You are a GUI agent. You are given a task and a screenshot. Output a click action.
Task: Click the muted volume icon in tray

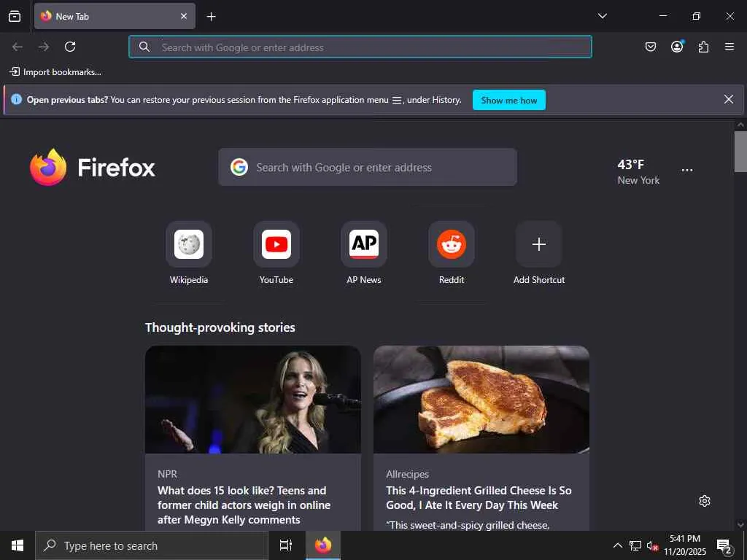point(652,545)
